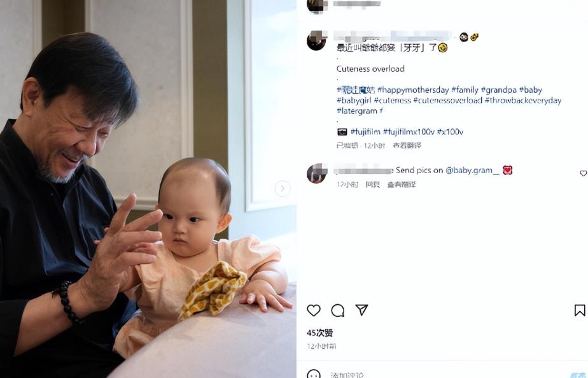The width and height of the screenshot is (588, 378).
Task: Go to next photo with carousel arrow
Action: point(283,188)
